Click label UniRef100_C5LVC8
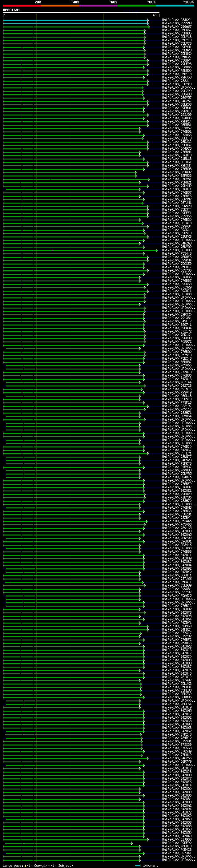 (177, 43)
